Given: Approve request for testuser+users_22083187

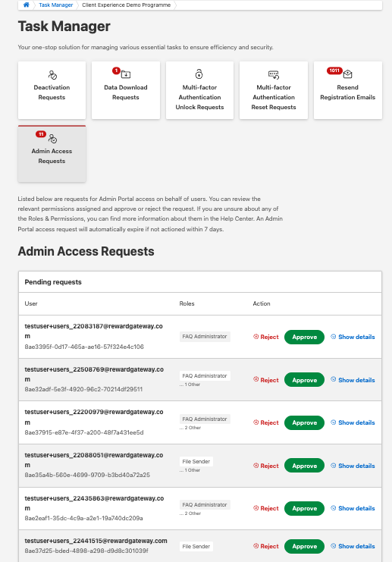Looking at the screenshot, I should click(x=304, y=337).
